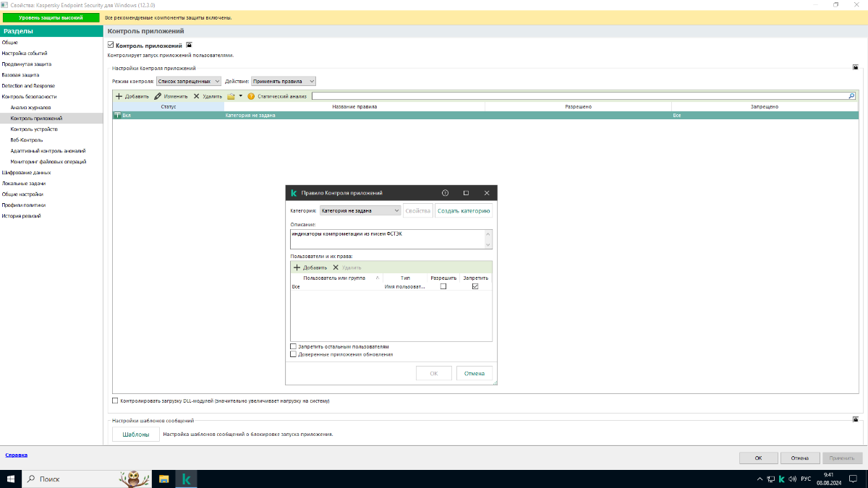Enable Контролировать загрузку DLL-модулей checkbox

115,401
